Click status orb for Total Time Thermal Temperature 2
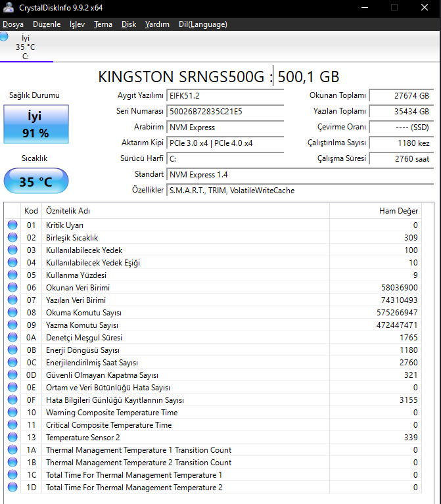Image resolution: width=441 pixels, height=504 pixels. pyautogui.click(x=12, y=488)
